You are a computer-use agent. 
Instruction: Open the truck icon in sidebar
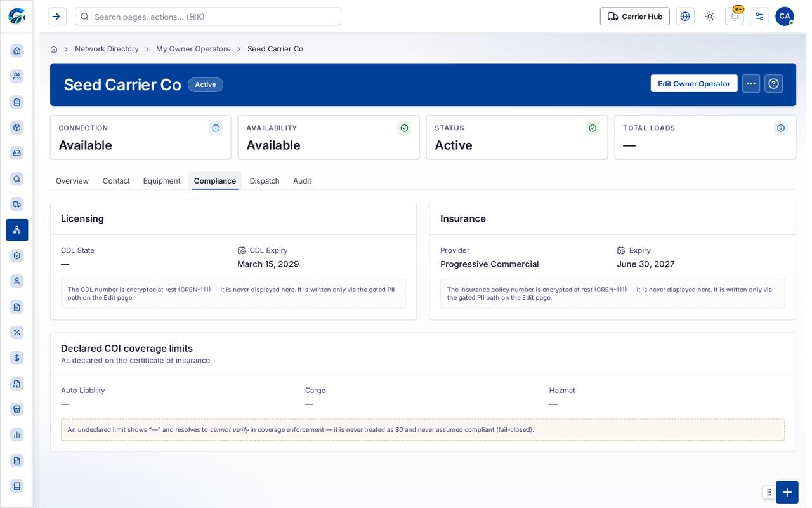click(x=17, y=204)
